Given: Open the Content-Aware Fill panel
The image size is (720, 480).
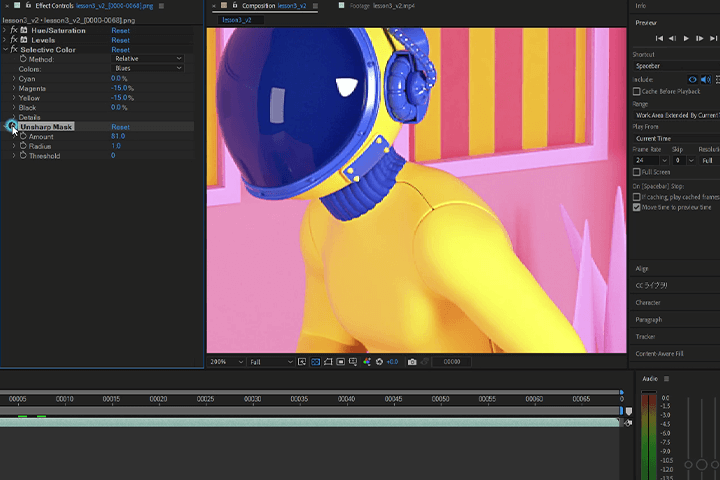Looking at the screenshot, I should tap(659, 354).
